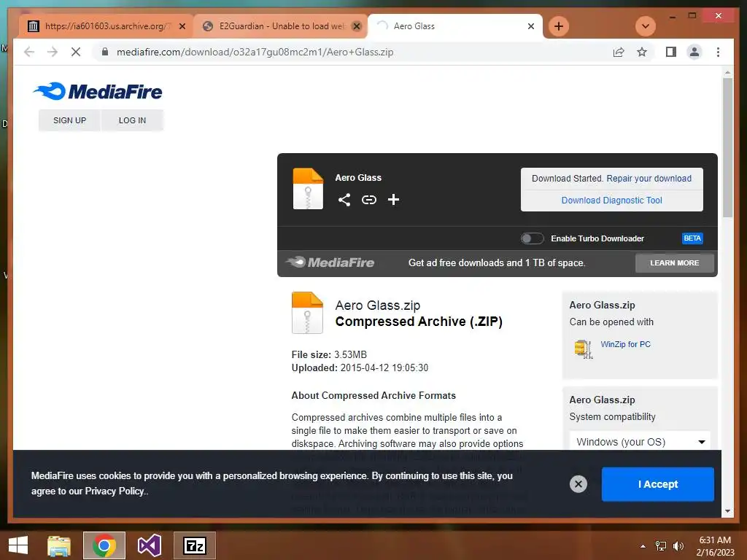
Task: Click the page vertical scrollbar thumb
Action: (727, 147)
